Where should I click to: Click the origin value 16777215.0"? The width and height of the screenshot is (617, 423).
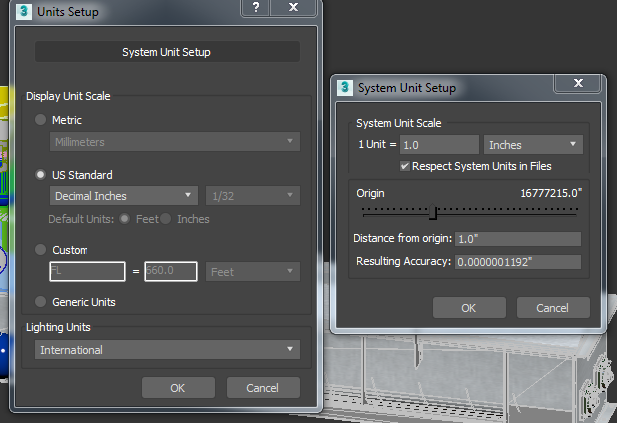551,193
